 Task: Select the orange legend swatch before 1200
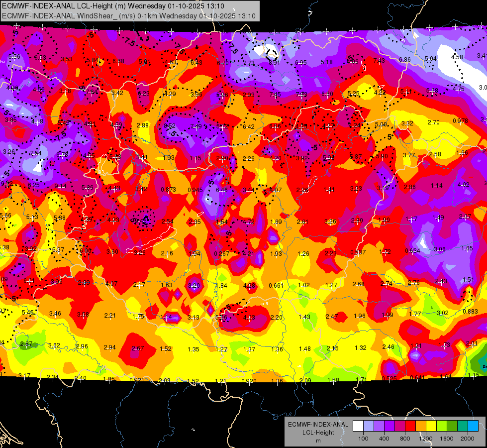coord(421,426)
